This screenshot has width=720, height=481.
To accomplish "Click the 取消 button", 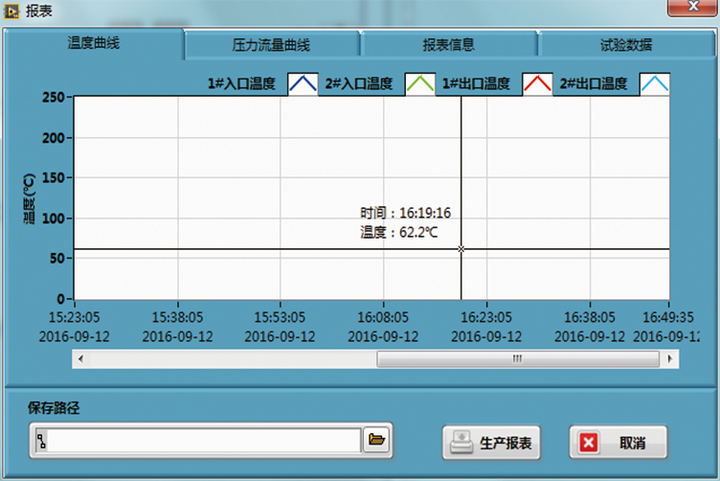I will [x=618, y=442].
